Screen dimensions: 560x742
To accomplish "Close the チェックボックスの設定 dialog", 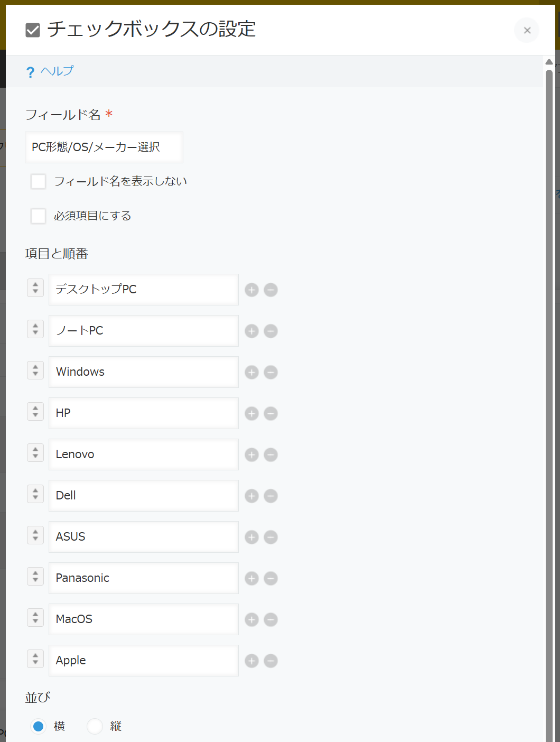I will 527,30.
